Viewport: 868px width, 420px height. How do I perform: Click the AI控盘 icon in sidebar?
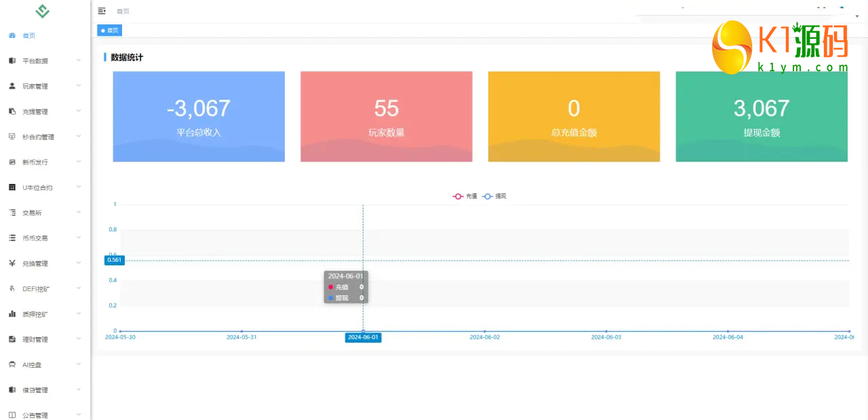coord(12,364)
